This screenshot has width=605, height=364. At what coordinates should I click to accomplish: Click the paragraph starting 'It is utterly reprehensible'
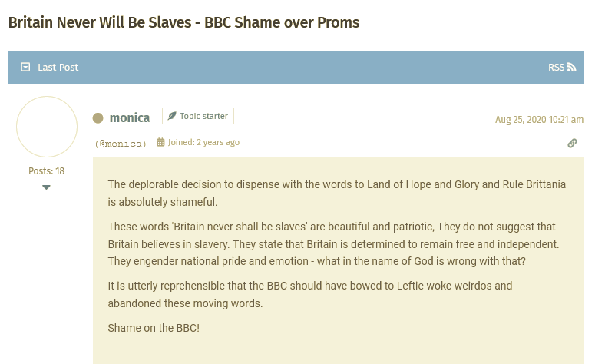click(309, 294)
